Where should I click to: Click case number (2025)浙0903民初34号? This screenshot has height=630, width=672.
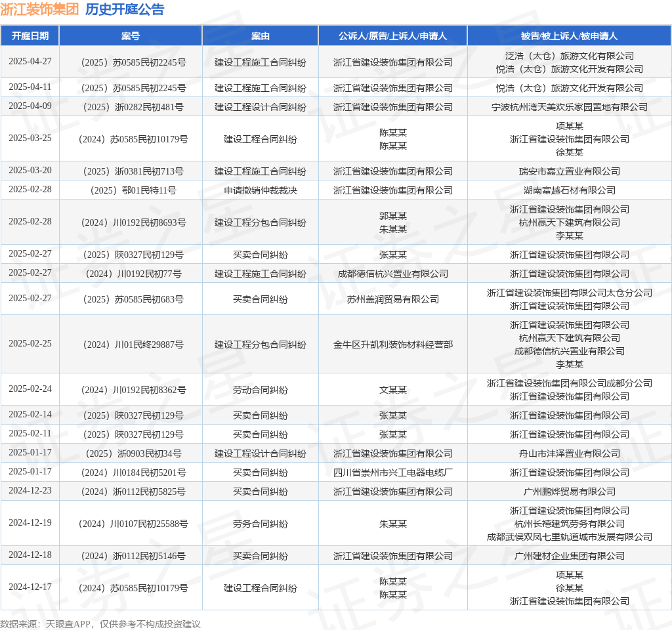point(133,453)
